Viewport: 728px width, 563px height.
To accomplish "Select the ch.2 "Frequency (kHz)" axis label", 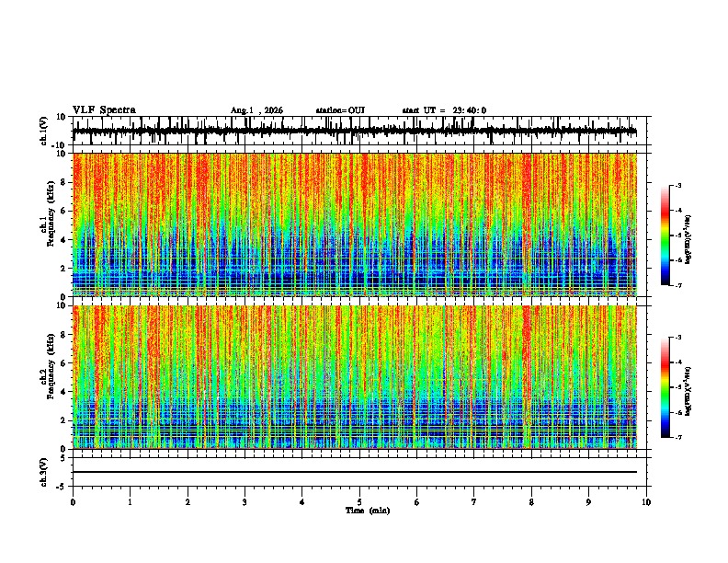I will (x=51, y=366).
